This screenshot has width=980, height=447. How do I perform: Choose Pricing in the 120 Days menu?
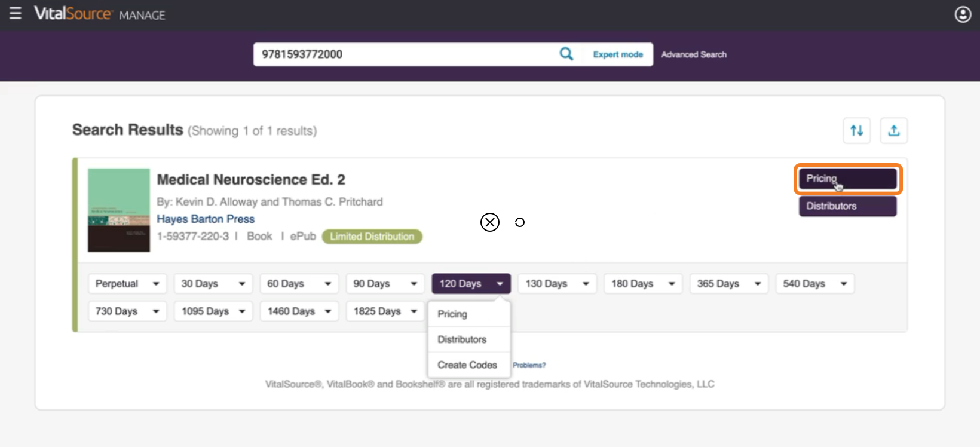(469, 314)
